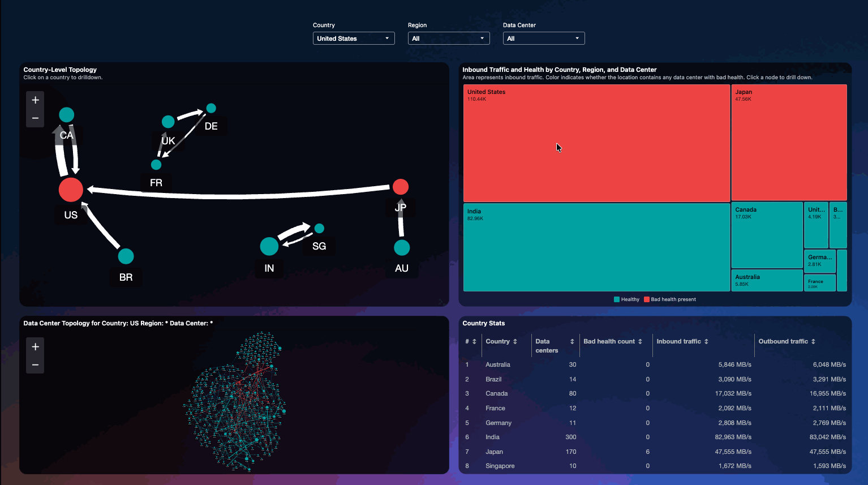Open the Data Center filter dropdown
This screenshot has height=485, width=868.
[x=544, y=38]
